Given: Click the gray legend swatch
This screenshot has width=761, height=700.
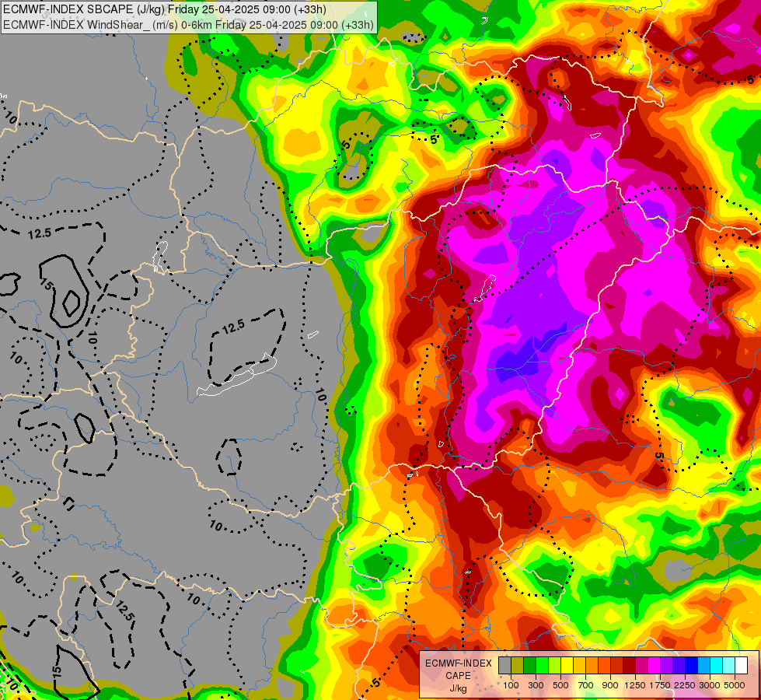Looking at the screenshot, I should [x=504, y=665].
